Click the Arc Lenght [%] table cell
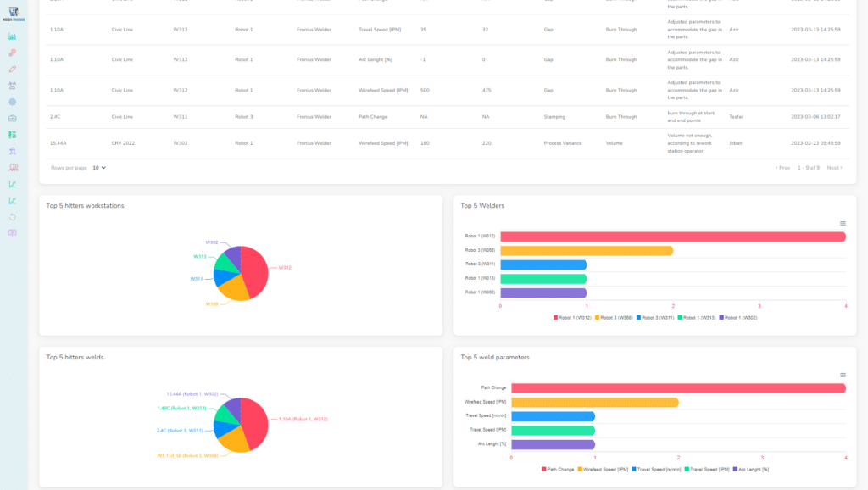 (376, 60)
